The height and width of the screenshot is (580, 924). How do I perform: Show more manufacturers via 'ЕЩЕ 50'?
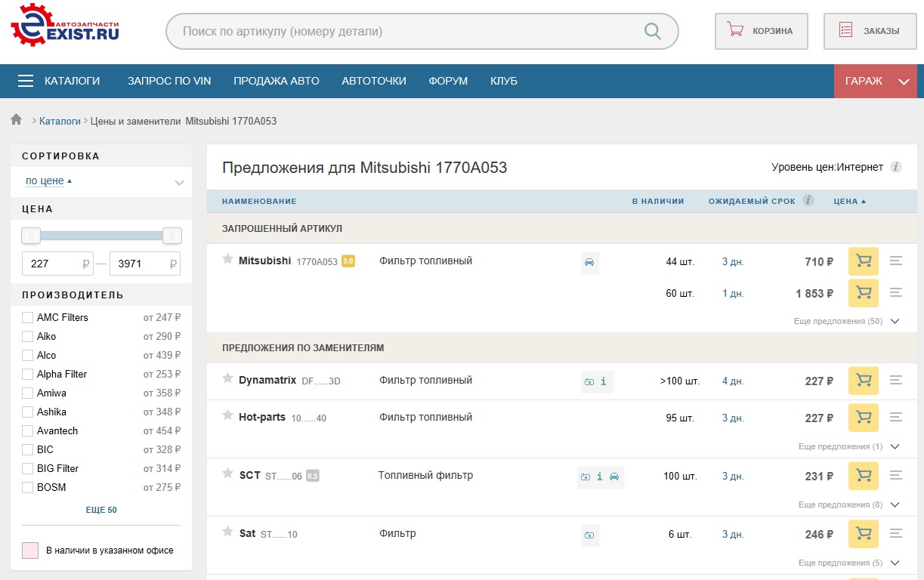101,510
